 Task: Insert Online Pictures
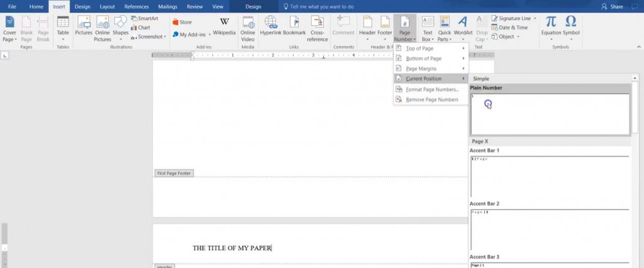click(103, 29)
